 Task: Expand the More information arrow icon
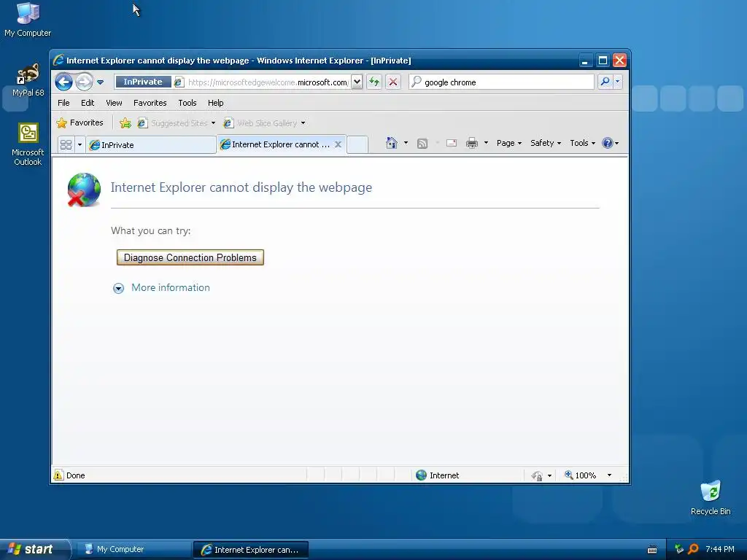(119, 288)
